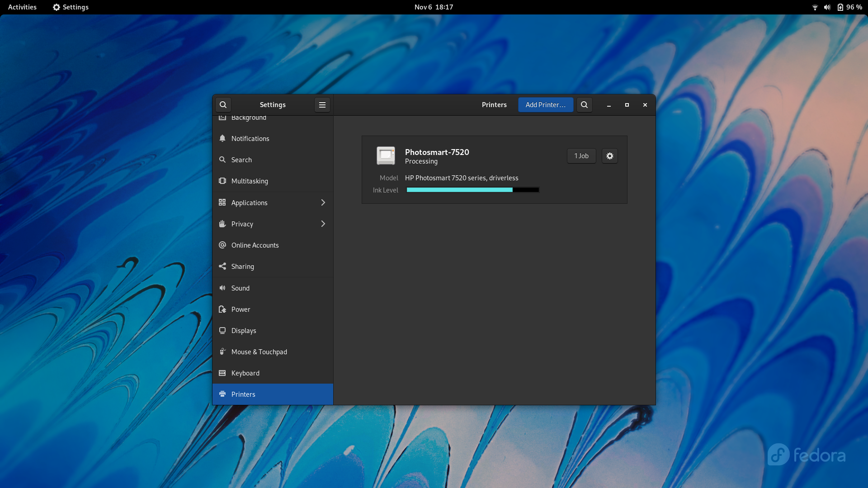Switch to the Displays panel
The width and height of the screenshot is (868, 488).
(x=273, y=330)
